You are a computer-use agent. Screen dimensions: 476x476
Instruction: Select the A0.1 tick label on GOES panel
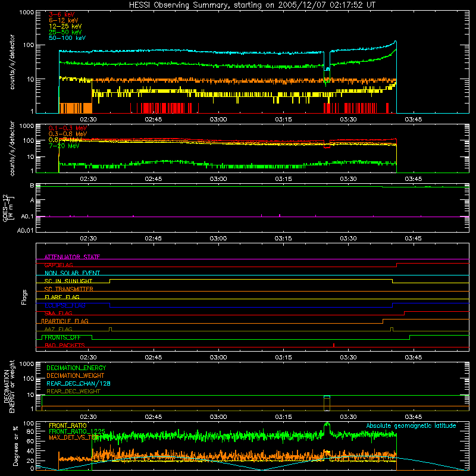pos(27,217)
